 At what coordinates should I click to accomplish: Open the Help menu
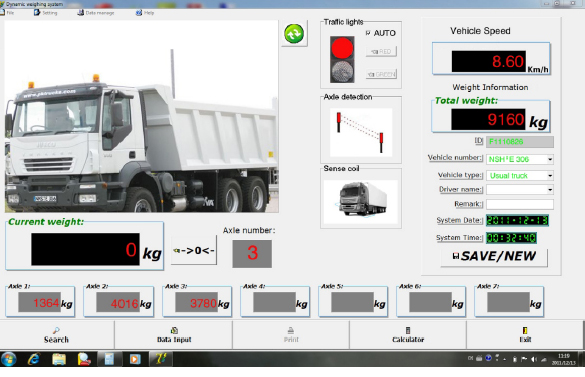point(145,13)
